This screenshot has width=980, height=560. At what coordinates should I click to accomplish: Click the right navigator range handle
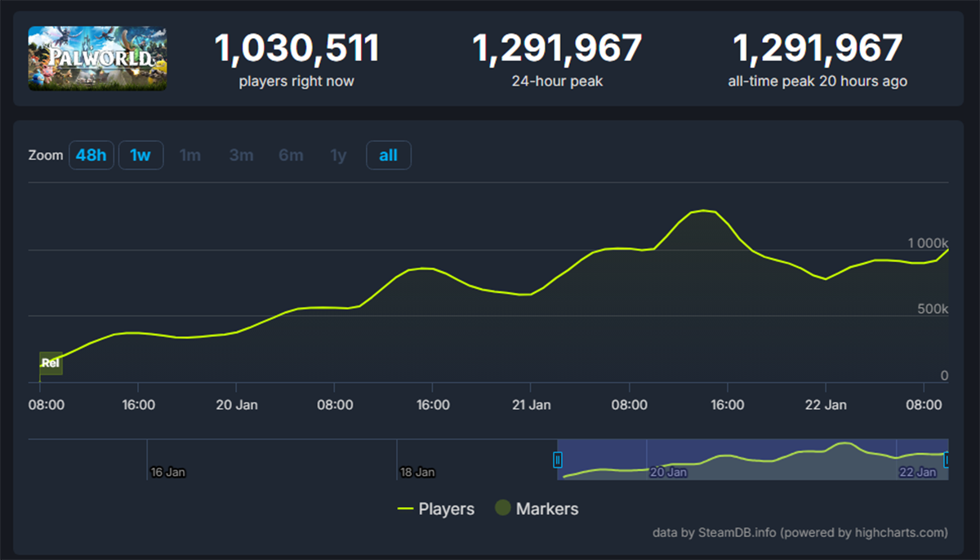947,460
